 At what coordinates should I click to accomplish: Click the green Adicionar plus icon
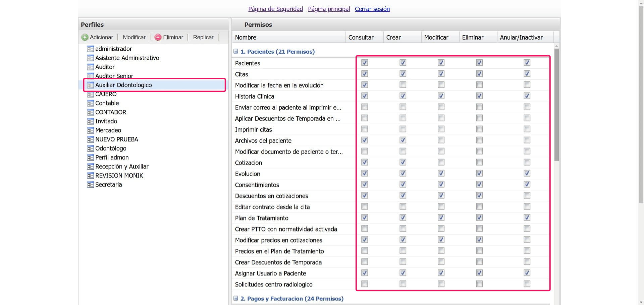pos(85,38)
